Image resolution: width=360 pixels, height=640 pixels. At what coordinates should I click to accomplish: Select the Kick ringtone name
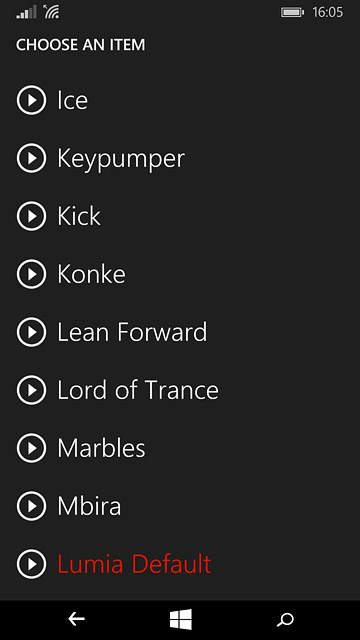79,216
